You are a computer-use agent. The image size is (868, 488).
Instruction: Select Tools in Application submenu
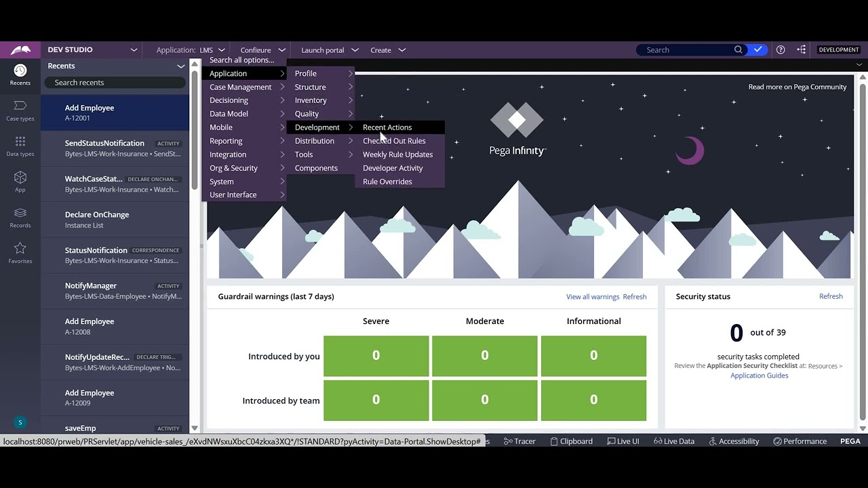322,155
